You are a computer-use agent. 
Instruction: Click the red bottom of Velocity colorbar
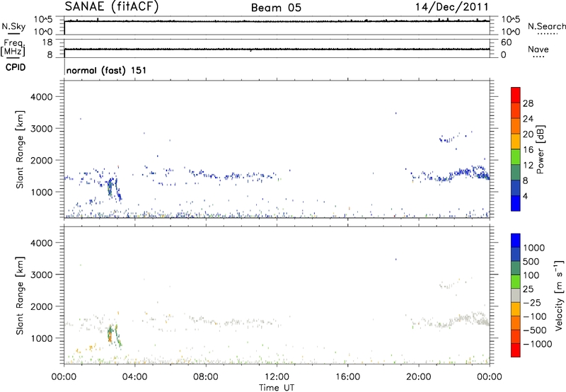tap(516, 350)
